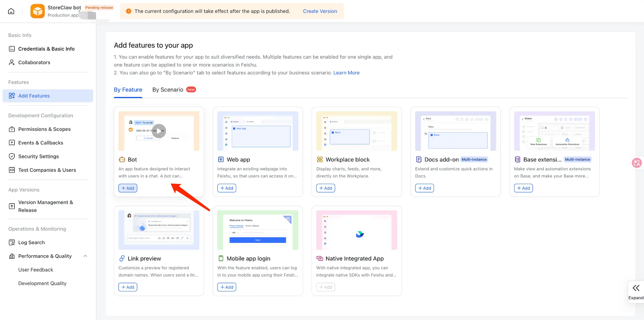The image size is (644, 320).
Task: Click the Create Version link
Action: pos(320,11)
